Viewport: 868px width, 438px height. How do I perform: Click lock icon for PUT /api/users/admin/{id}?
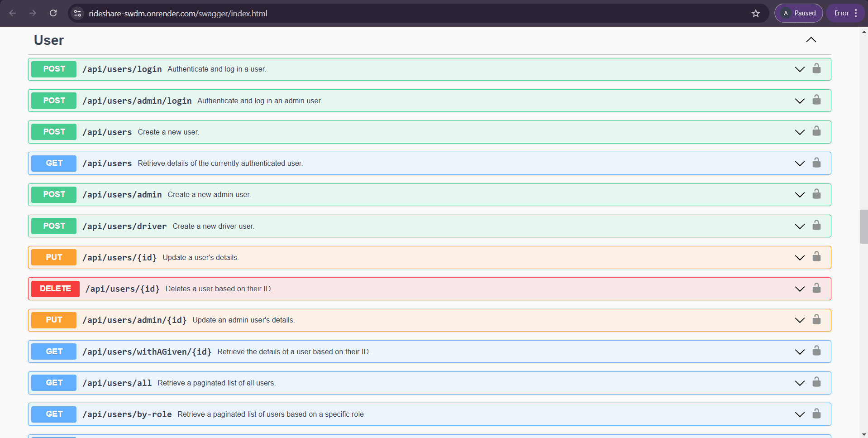816,320
